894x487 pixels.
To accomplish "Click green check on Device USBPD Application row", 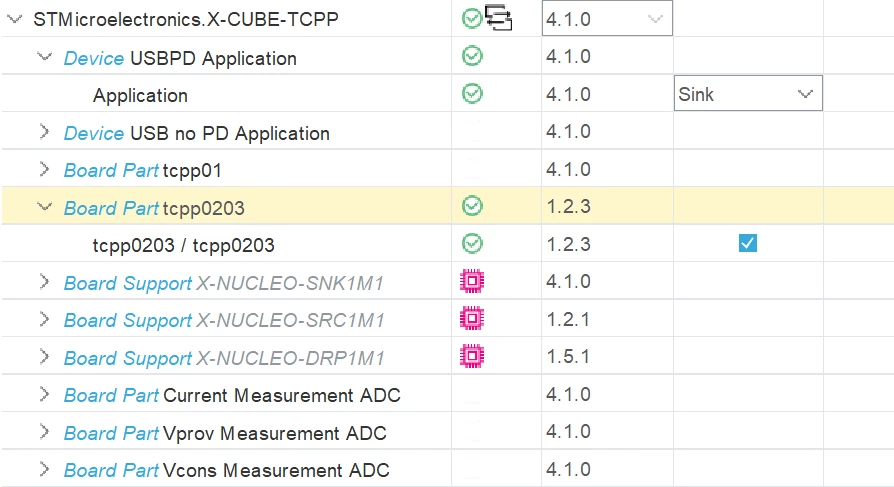I will pyautogui.click(x=472, y=56).
